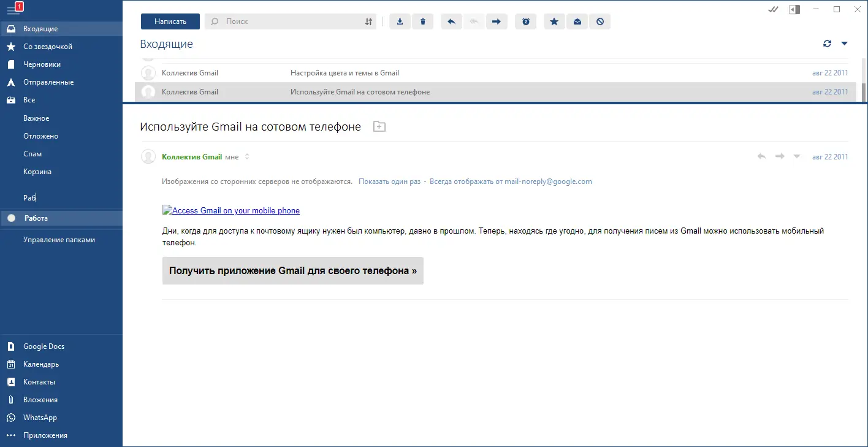Open the Со звездочкой folder
Screen dimensions: 868x447
pyautogui.click(x=61, y=47)
